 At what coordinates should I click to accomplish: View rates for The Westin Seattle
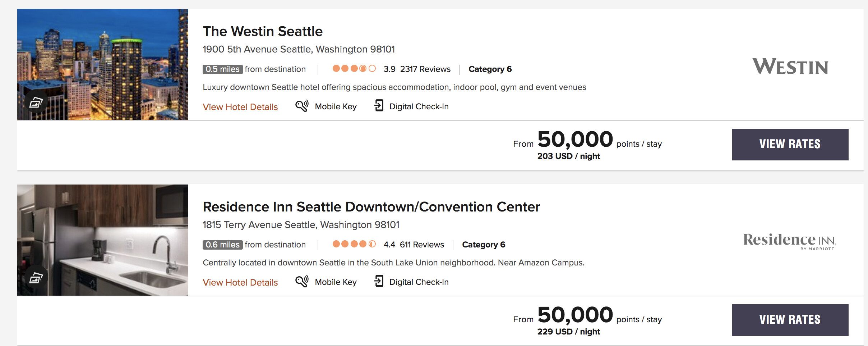click(x=790, y=144)
